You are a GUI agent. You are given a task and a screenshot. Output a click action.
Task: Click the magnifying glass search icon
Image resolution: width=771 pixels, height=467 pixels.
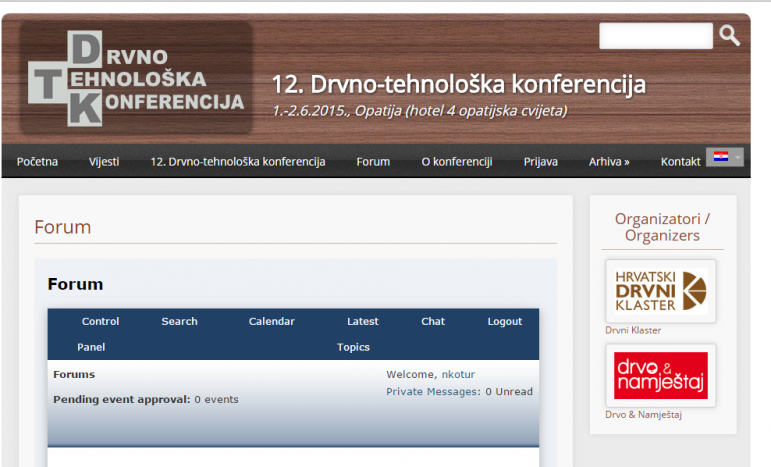pyautogui.click(x=730, y=36)
